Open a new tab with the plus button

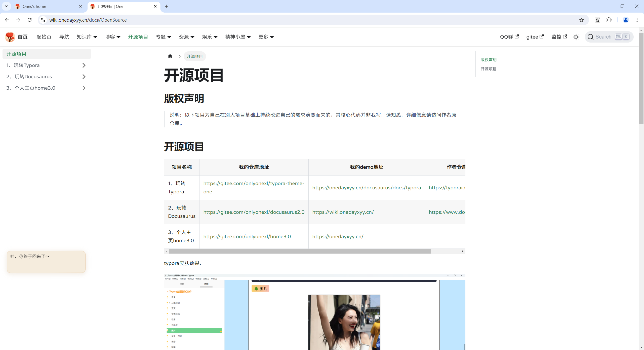(x=167, y=6)
